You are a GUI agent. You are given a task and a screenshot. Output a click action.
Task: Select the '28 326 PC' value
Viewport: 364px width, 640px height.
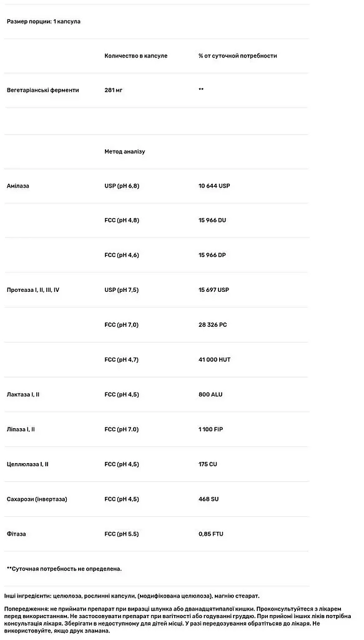point(213,325)
